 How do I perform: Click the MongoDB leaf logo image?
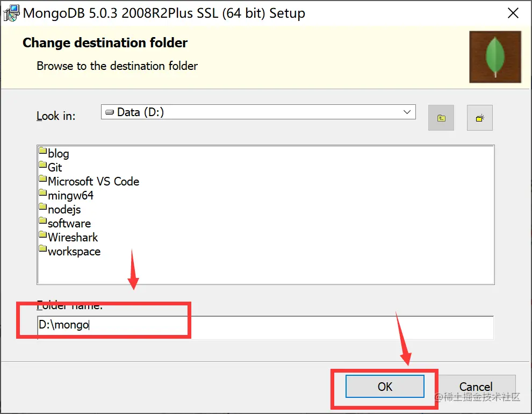(x=495, y=56)
